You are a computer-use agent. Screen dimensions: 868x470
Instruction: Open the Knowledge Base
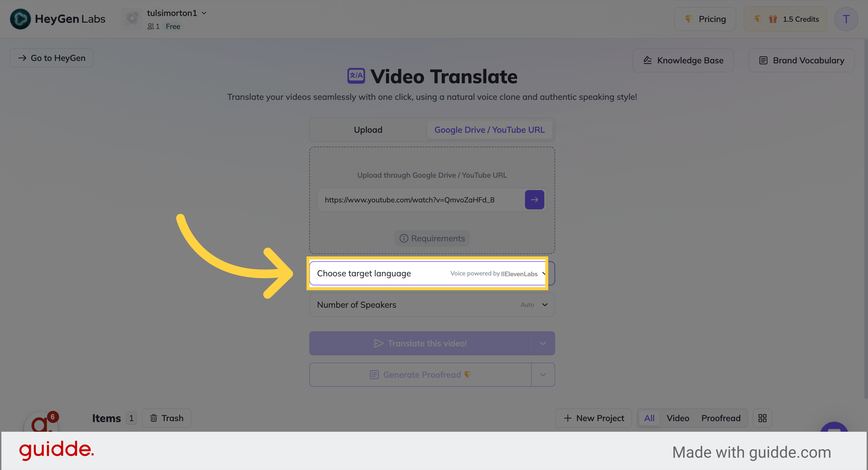click(683, 60)
